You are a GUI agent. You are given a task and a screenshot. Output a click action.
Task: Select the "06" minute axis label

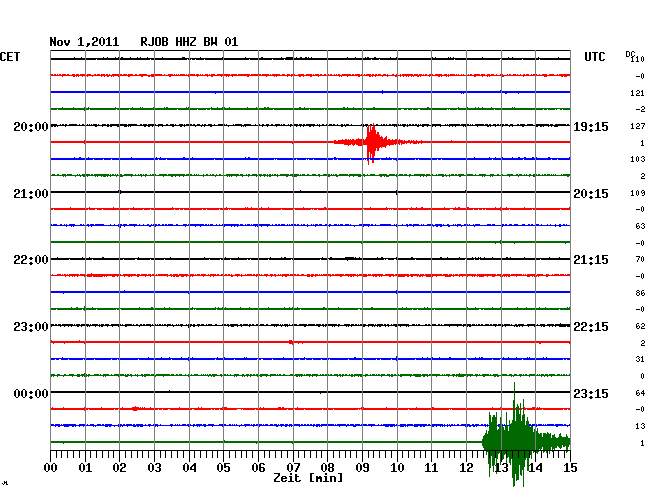pyautogui.click(x=258, y=467)
